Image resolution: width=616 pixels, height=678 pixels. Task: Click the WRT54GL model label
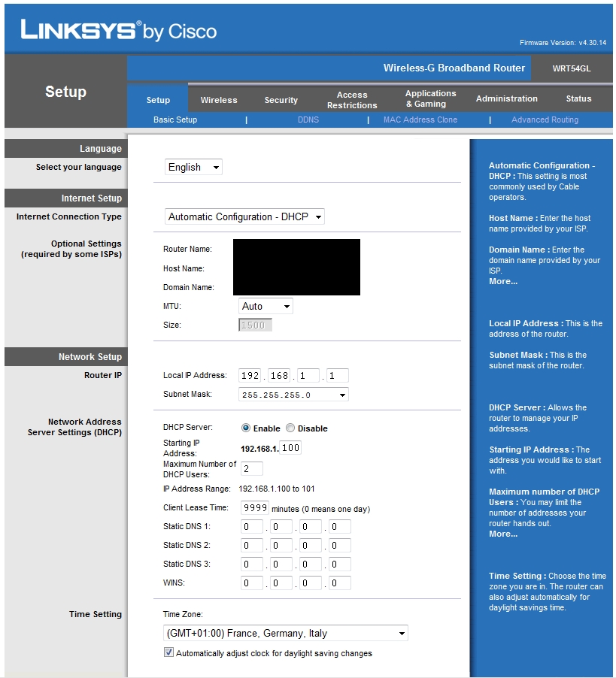tap(572, 68)
